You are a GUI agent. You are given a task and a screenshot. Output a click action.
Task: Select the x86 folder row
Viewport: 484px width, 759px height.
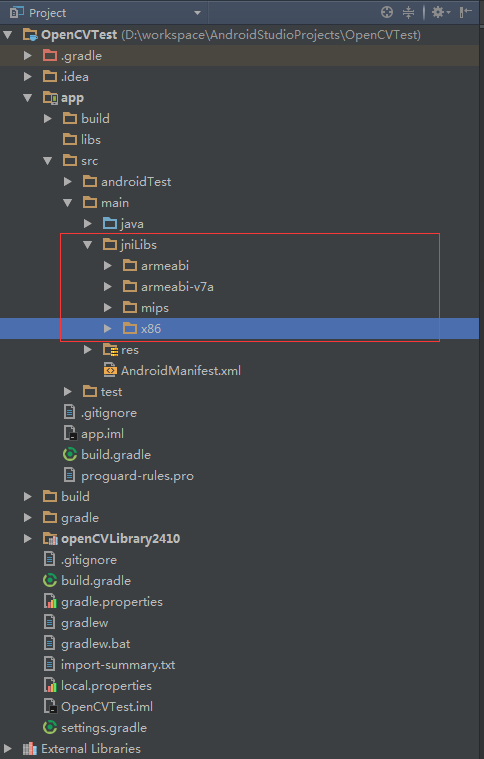pos(240,329)
